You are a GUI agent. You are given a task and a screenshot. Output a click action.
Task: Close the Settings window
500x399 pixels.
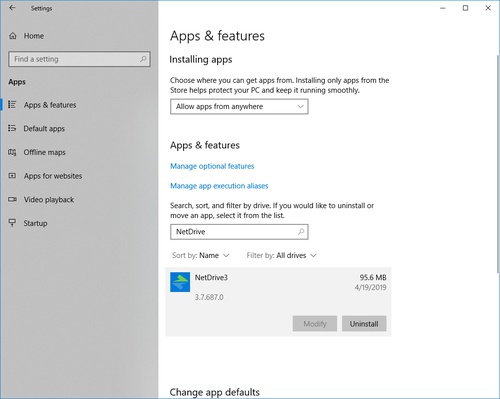[488, 8]
